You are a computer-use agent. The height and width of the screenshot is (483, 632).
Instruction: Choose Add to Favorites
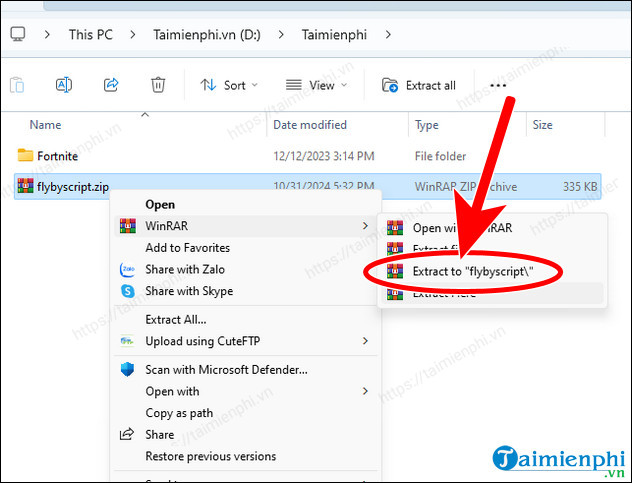pos(187,248)
